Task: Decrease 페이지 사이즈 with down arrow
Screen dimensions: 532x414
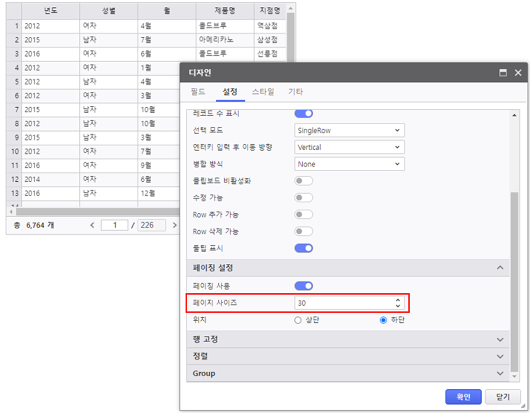Action: pyautogui.click(x=397, y=306)
